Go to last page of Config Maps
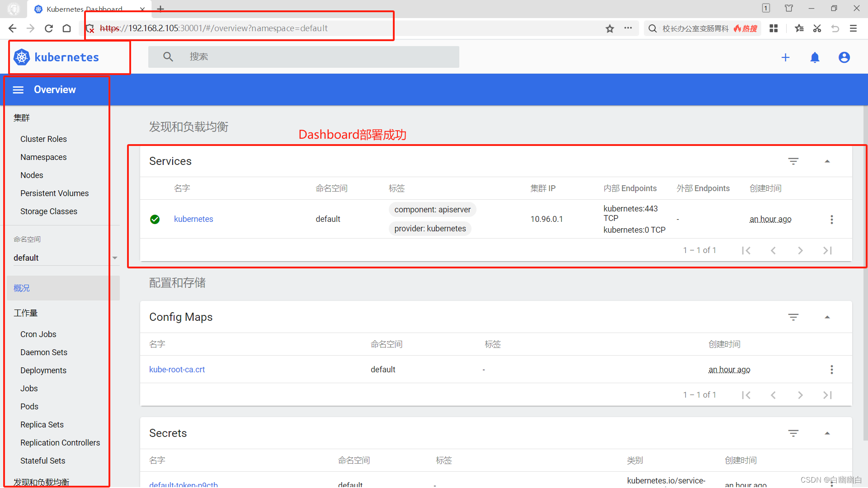This screenshot has width=868, height=488. tap(827, 395)
